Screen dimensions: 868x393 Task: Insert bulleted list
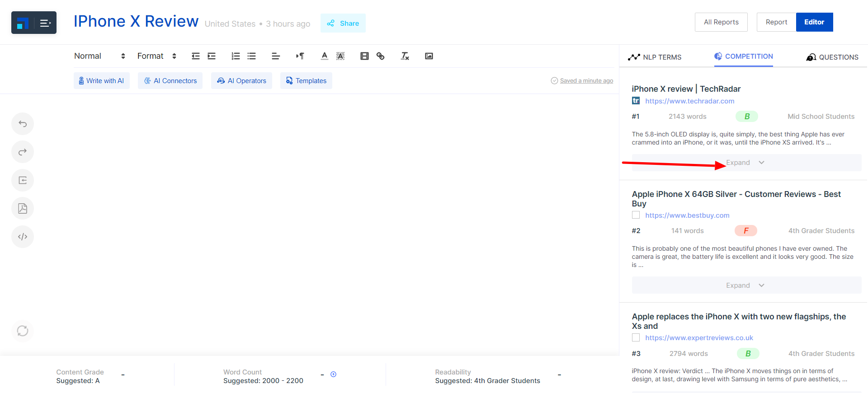[x=252, y=56]
